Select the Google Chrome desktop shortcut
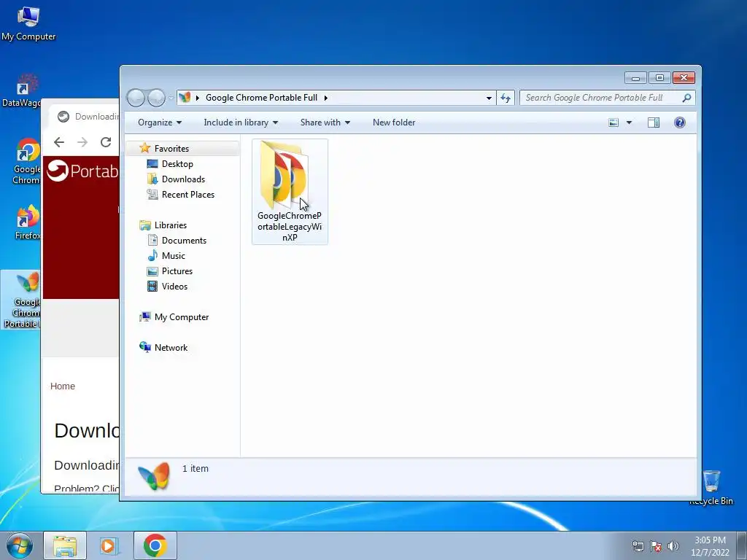The width and height of the screenshot is (747, 560). coord(26,161)
